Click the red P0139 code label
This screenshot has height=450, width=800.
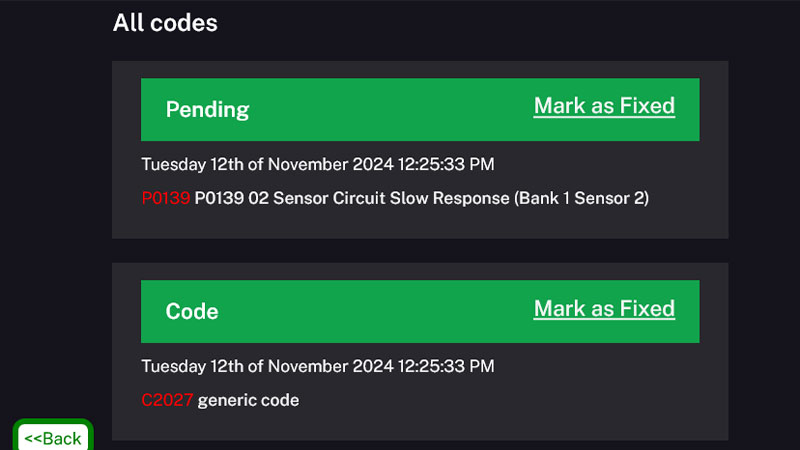pyautogui.click(x=165, y=198)
